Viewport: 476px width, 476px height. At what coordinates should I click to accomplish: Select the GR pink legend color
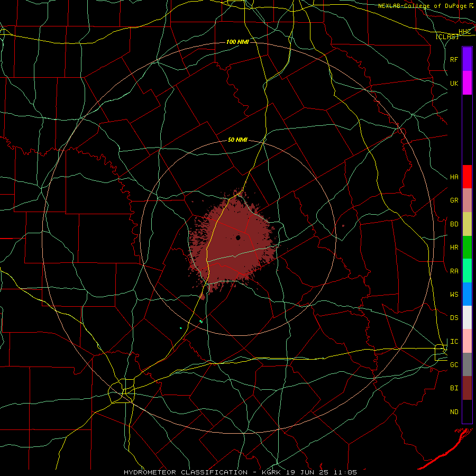point(467,200)
